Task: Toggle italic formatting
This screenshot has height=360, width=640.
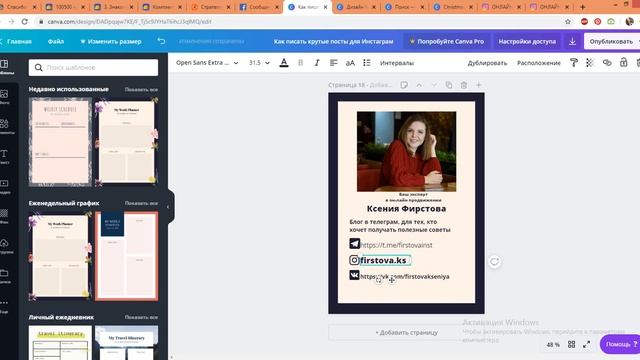Action: click(317, 63)
